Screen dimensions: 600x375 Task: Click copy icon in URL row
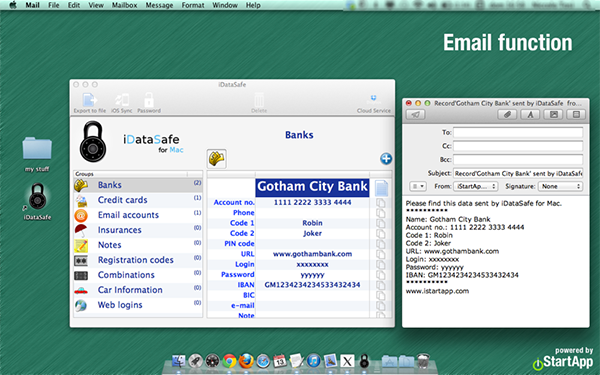pos(380,254)
